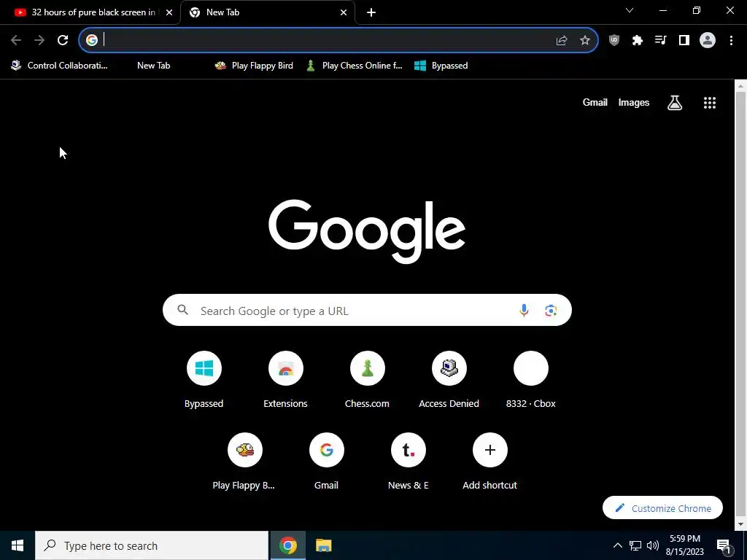
Task: Go back with the browser back arrow
Action: [x=16, y=41]
